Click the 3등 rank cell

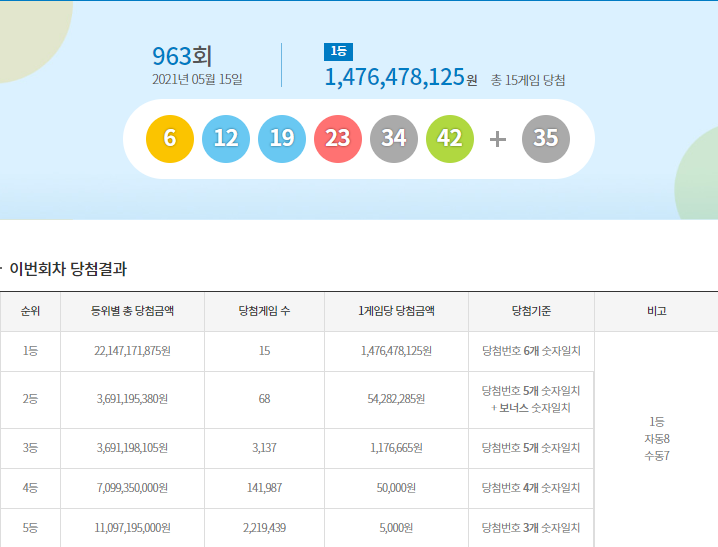[x=31, y=448]
